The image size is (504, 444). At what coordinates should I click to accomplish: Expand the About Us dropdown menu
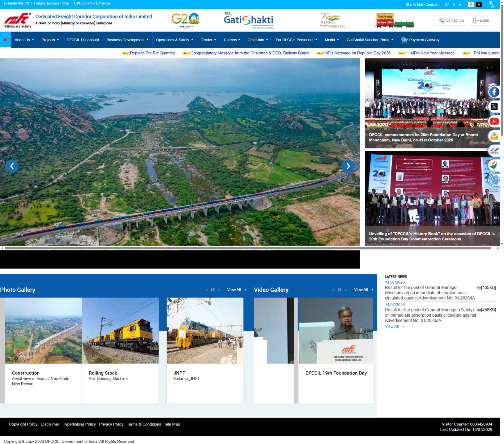pos(24,40)
